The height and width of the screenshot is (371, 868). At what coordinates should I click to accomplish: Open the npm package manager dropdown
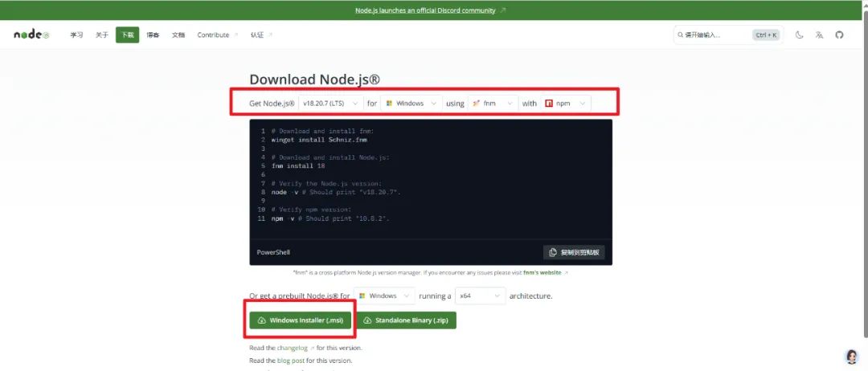566,104
